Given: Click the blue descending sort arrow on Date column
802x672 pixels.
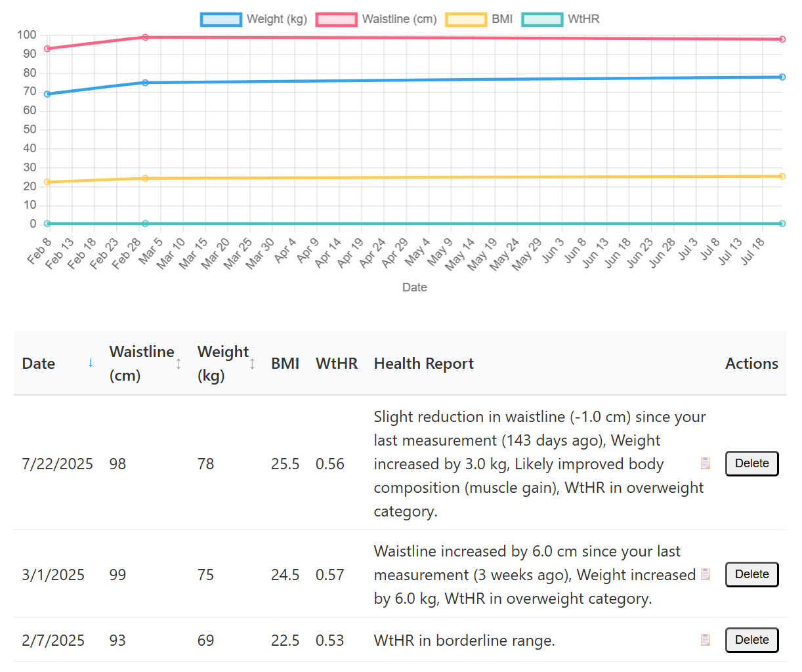Looking at the screenshot, I should click(90, 363).
